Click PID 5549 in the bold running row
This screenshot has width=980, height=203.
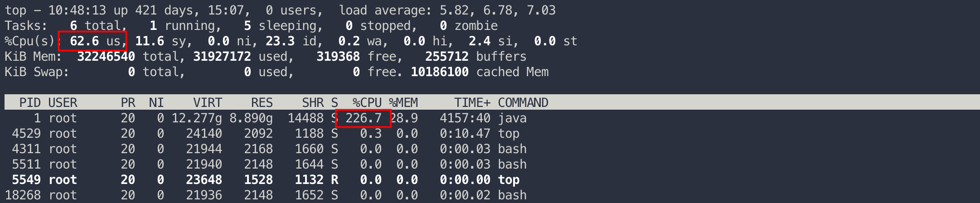[26, 180]
